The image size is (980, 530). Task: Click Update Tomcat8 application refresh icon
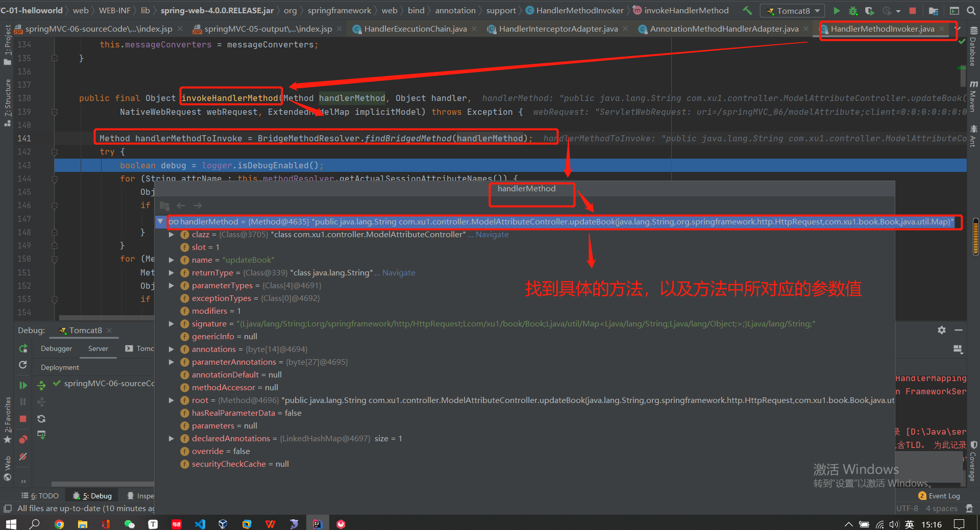23,365
